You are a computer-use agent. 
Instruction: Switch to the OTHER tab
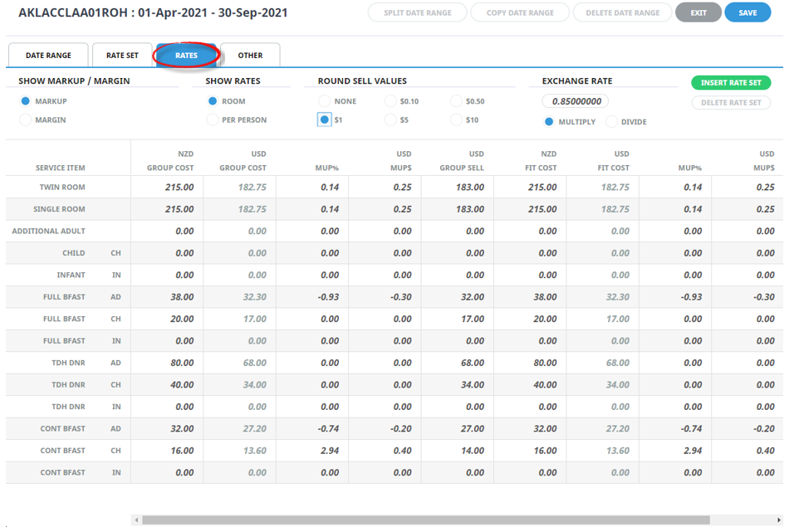pyautogui.click(x=250, y=55)
